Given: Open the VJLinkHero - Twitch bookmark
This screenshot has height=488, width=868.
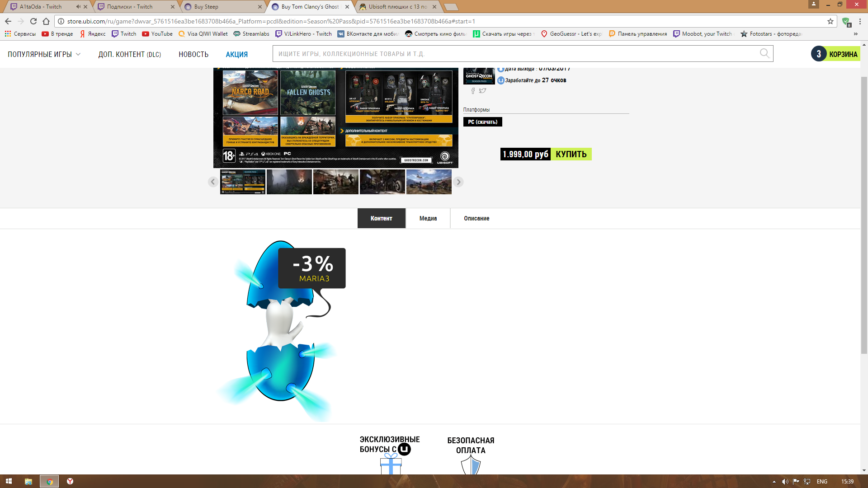Looking at the screenshot, I should click(x=304, y=34).
